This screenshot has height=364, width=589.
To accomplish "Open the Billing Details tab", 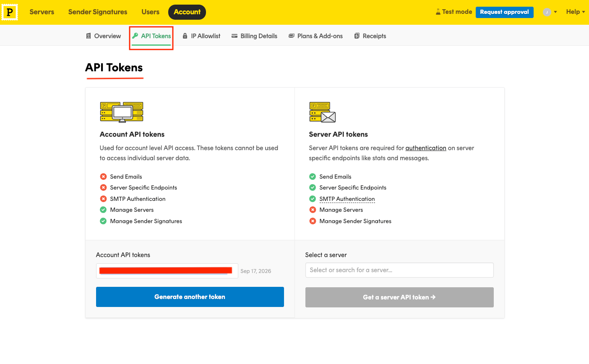I will point(254,36).
